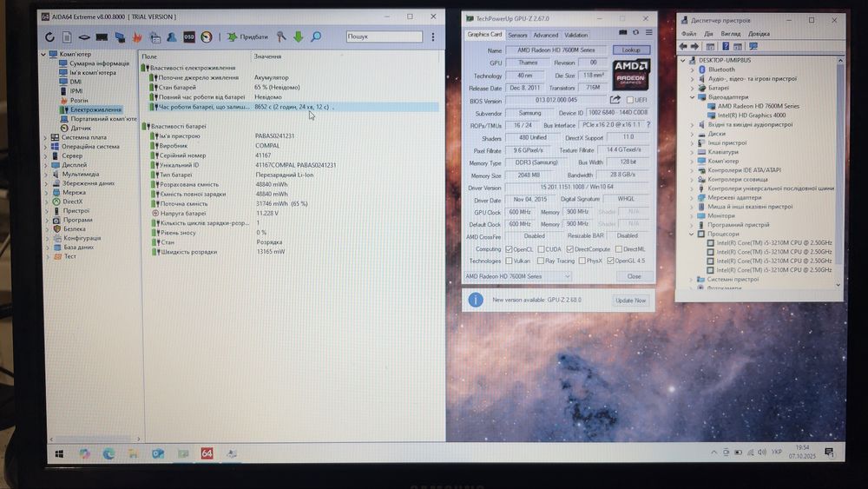Open the AIDA64 report page icon
The image size is (868, 489).
(67, 37)
